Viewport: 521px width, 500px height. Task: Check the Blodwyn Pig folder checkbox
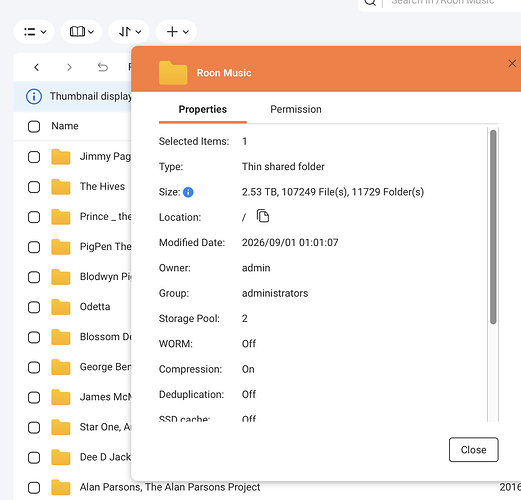[x=34, y=277]
